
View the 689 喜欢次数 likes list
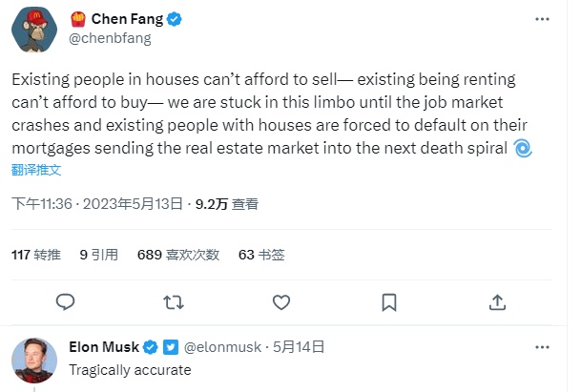pos(178,255)
